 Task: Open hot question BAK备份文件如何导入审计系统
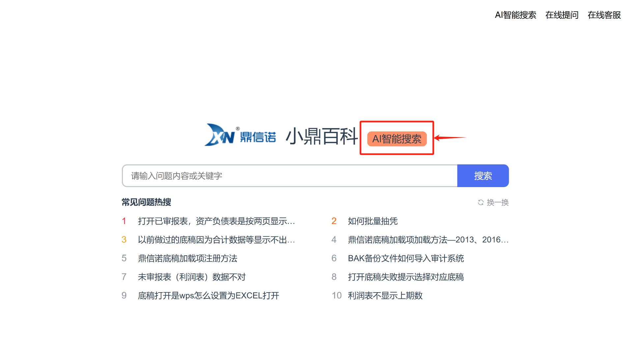coord(406,258)
